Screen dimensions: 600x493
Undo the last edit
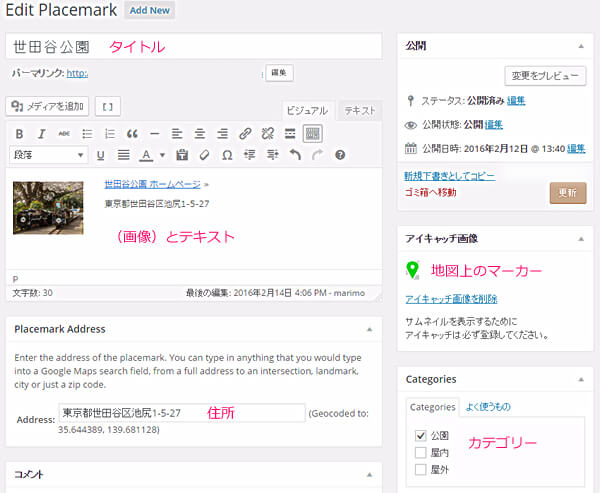tap(295, 155)
